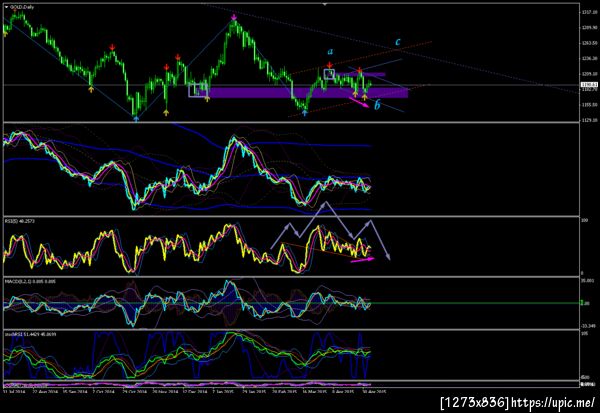Select the white box under the wave a arrow
600x413 pixels.
coord(329,74)
